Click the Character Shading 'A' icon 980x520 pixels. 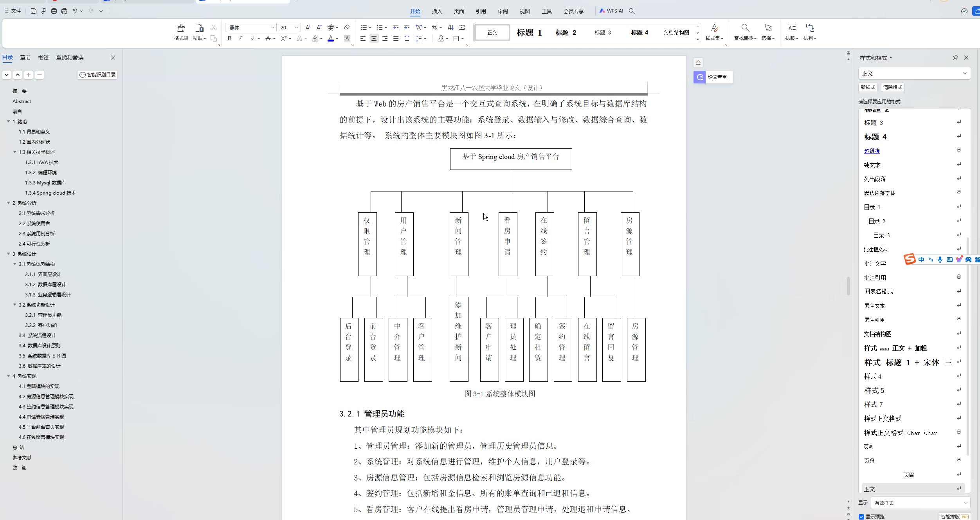tap(347, 38)
